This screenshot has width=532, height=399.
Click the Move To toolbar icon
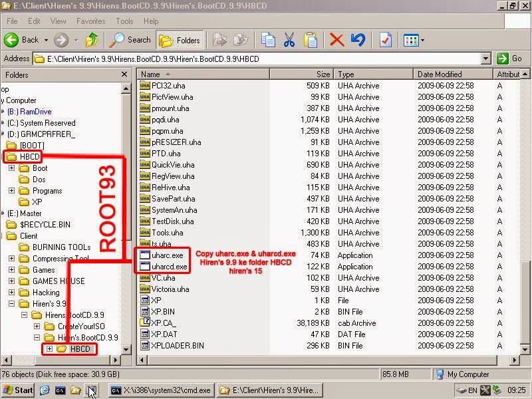coord(219,40)
